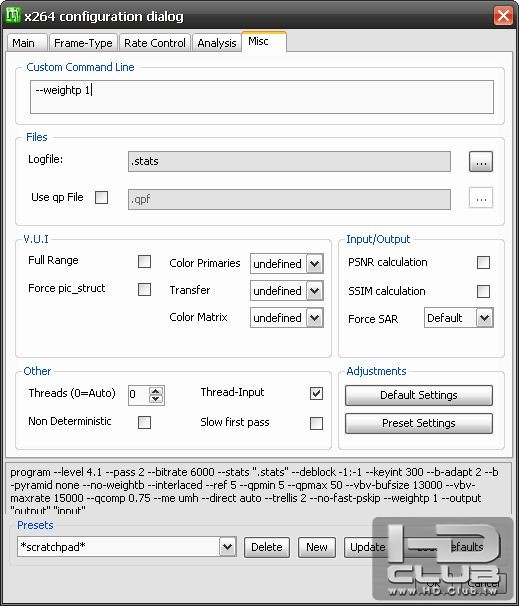Enable the Use qp File checkbox
This screenshot has height=606, width=519.
(x=101, y=197)
